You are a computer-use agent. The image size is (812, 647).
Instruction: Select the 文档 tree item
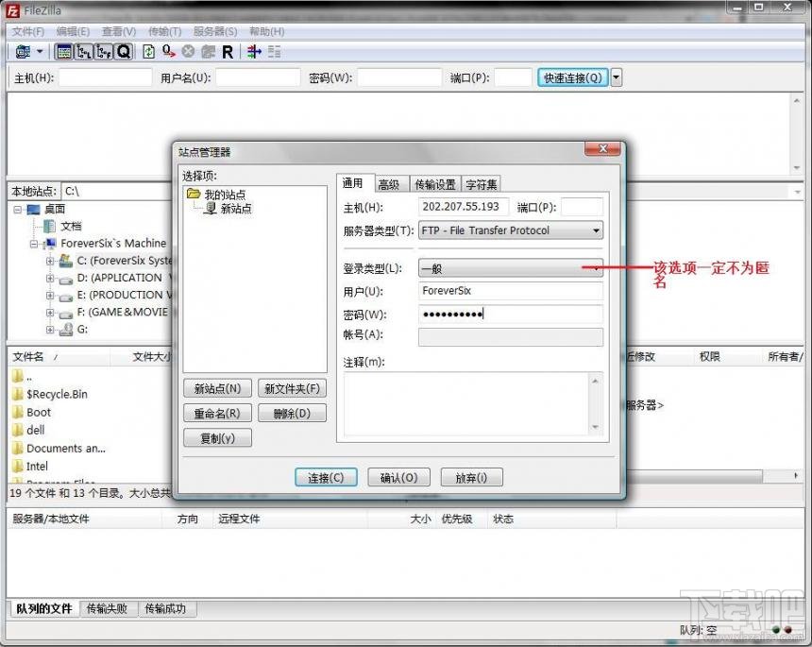click(71, 226)
